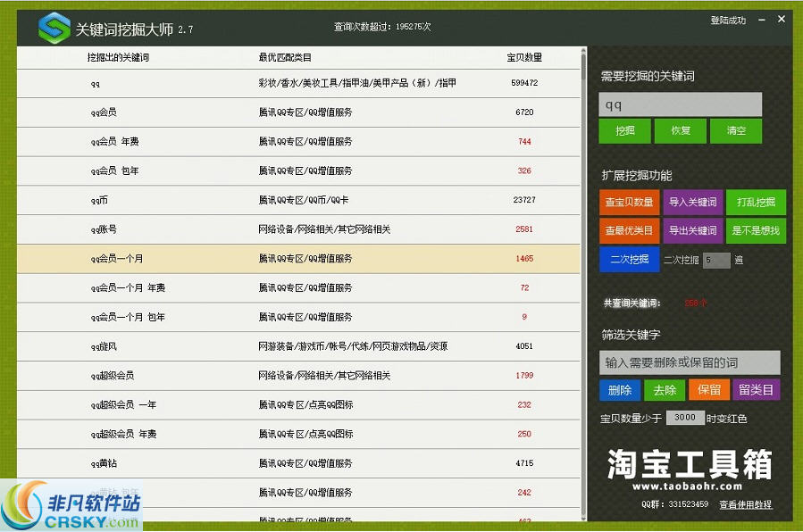The width and height of the screenshot is (803, 532).
Task: Open 查最优类目 best category checker
Action: (629, 230)
